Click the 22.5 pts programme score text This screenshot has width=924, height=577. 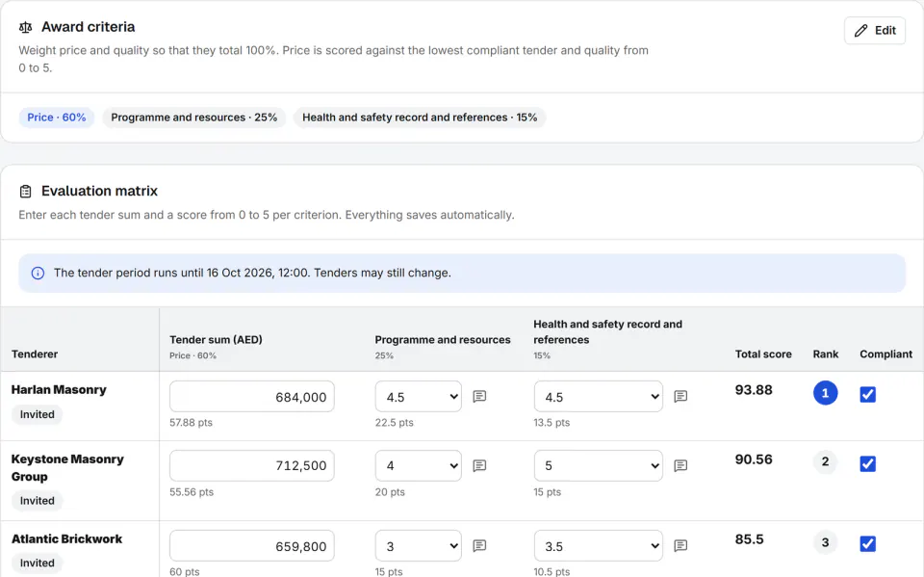point(395,423)
